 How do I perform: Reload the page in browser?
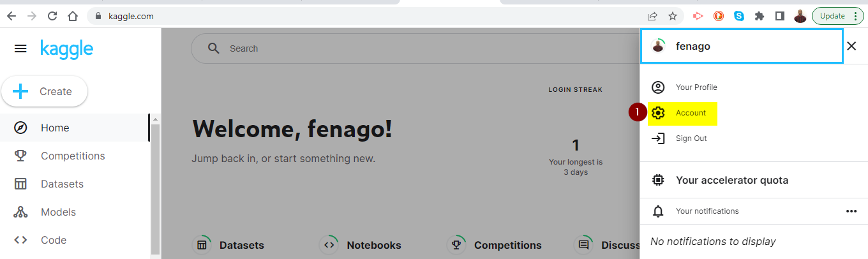click(52, 16)
